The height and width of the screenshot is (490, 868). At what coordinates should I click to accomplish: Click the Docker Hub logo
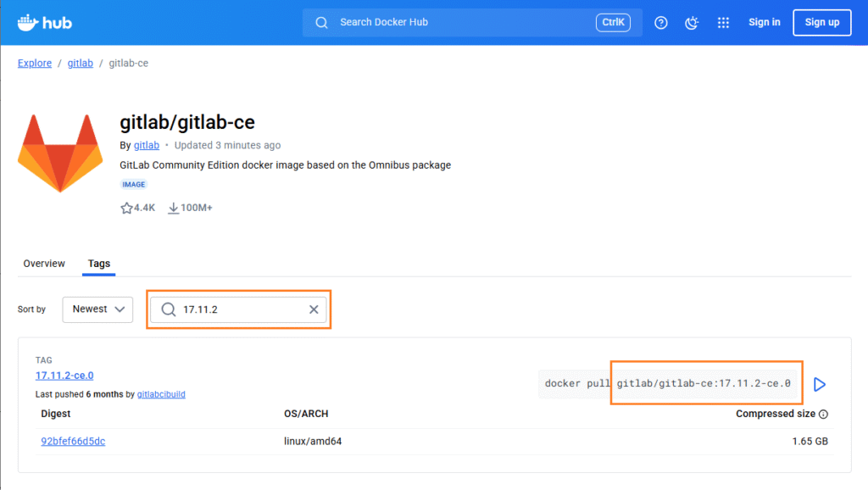(45, 23)
